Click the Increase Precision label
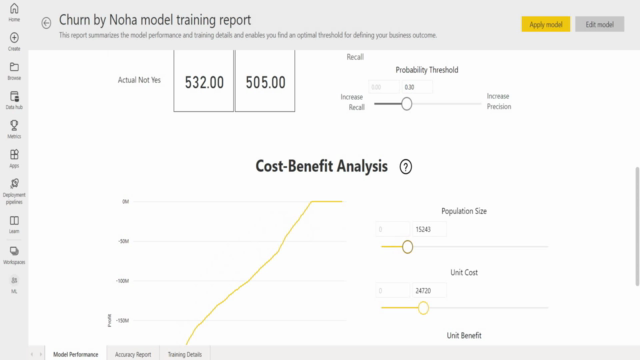The height and width of the screenshot is (360, 640). pyautogui.click(x=498, y=101)
